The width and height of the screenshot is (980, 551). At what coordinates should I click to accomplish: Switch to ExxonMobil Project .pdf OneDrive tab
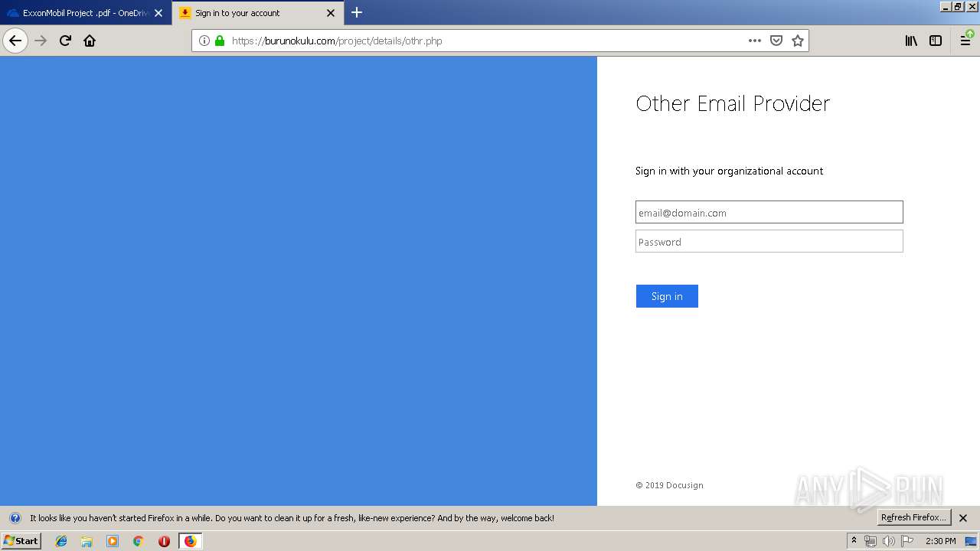click(85, 13)
